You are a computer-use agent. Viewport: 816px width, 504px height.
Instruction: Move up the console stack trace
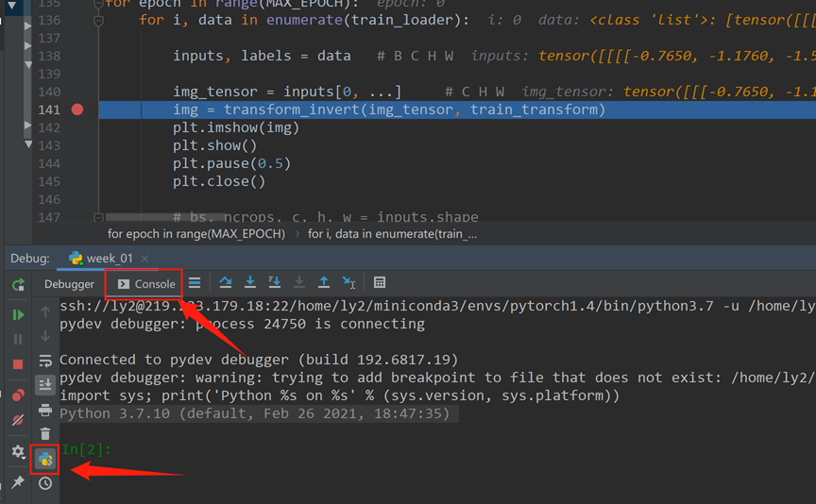pyautogui.click(x=45, y=311)
